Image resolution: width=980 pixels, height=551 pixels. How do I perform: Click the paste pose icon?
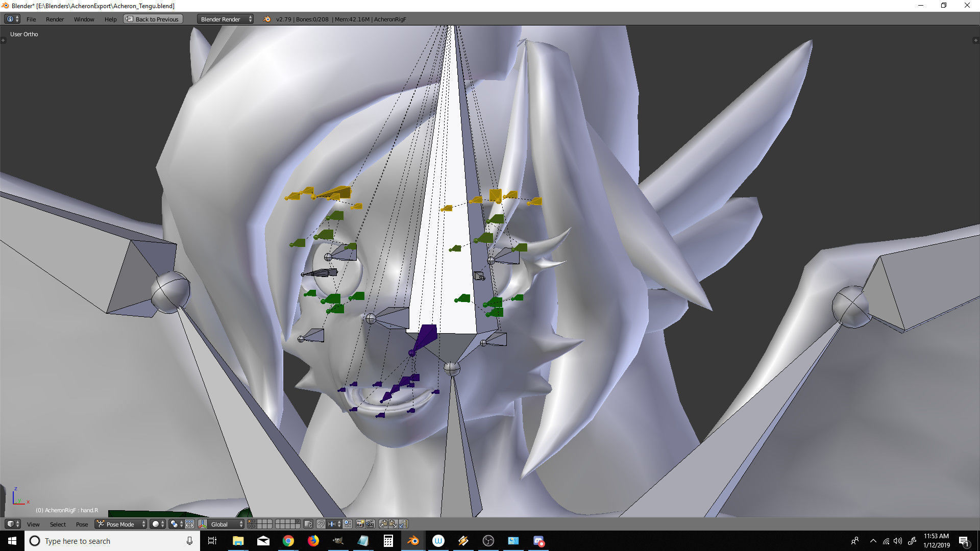[x=393, y=524]
